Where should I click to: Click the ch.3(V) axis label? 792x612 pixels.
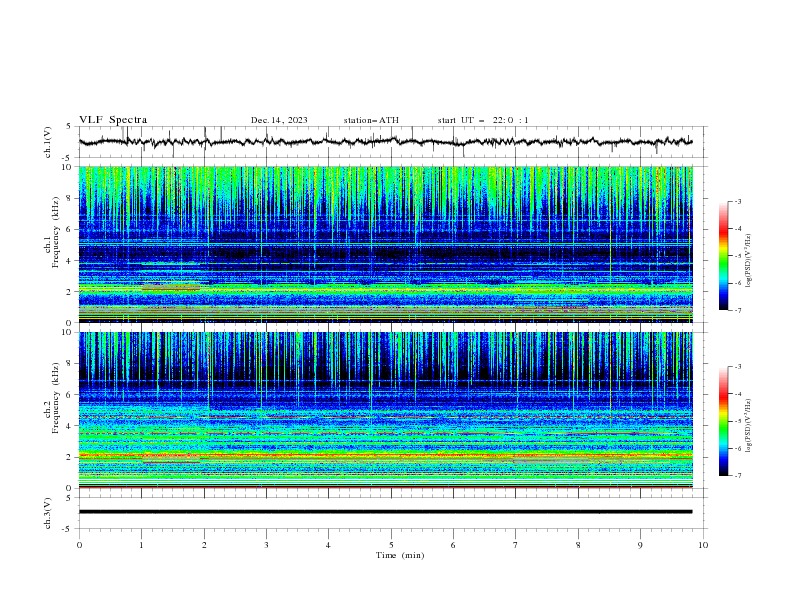coord(48,513)
